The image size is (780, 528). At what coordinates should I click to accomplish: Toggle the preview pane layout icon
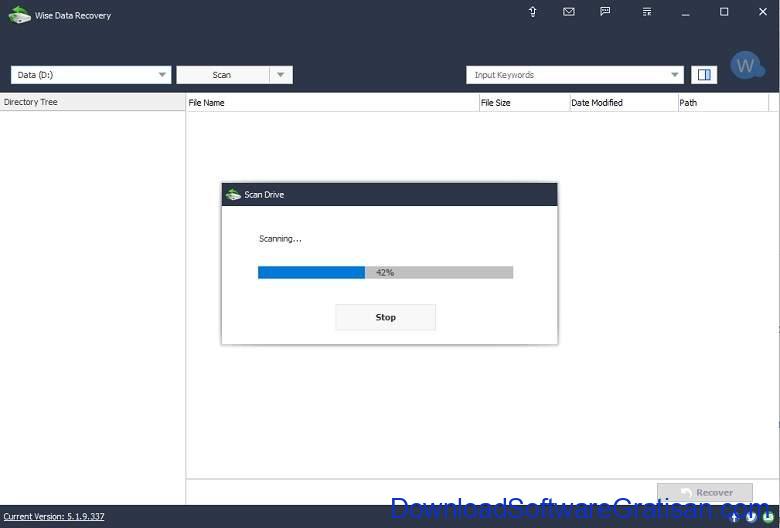pos(704,75)
